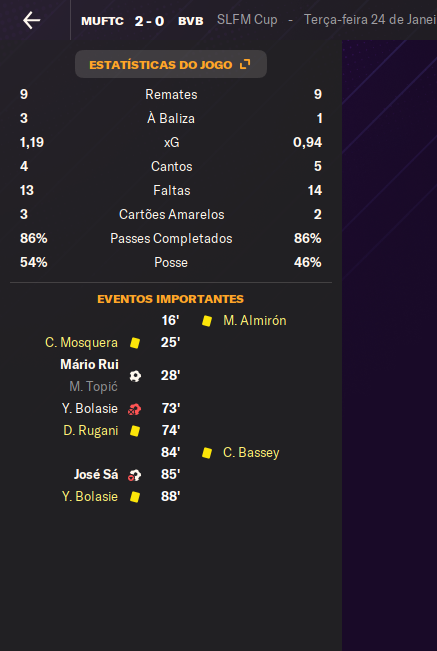The width and height of the screenshot is (437, 651).
Task: Open the Estatísticas do Jogo button
Action: click(171, 64)
